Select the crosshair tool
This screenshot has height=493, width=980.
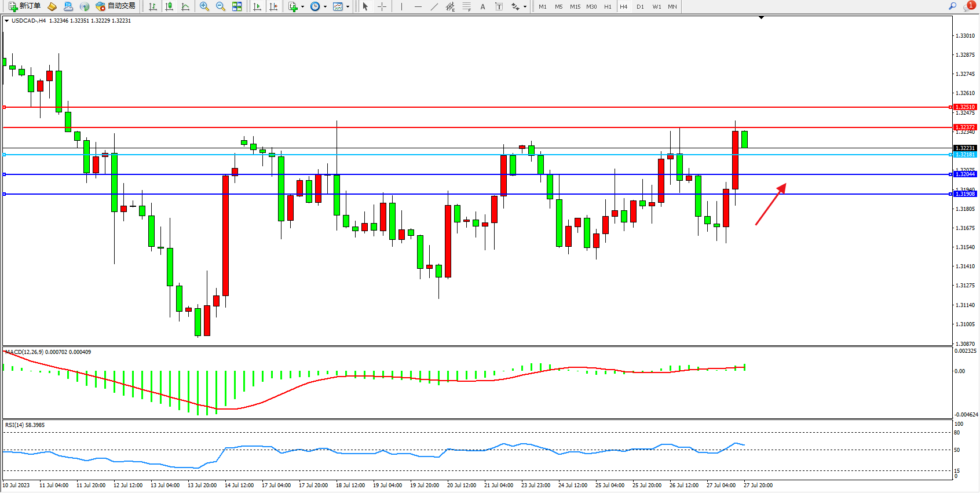[x=382, y=6]
